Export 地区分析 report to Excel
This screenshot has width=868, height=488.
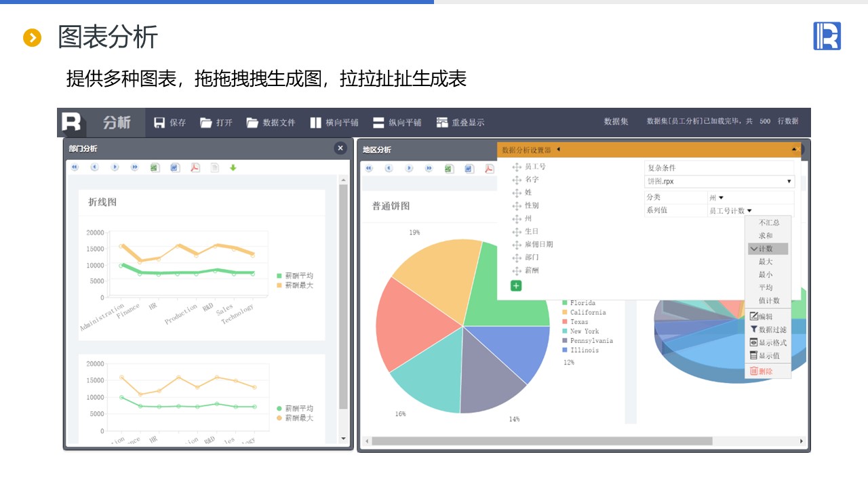(449, 168)
